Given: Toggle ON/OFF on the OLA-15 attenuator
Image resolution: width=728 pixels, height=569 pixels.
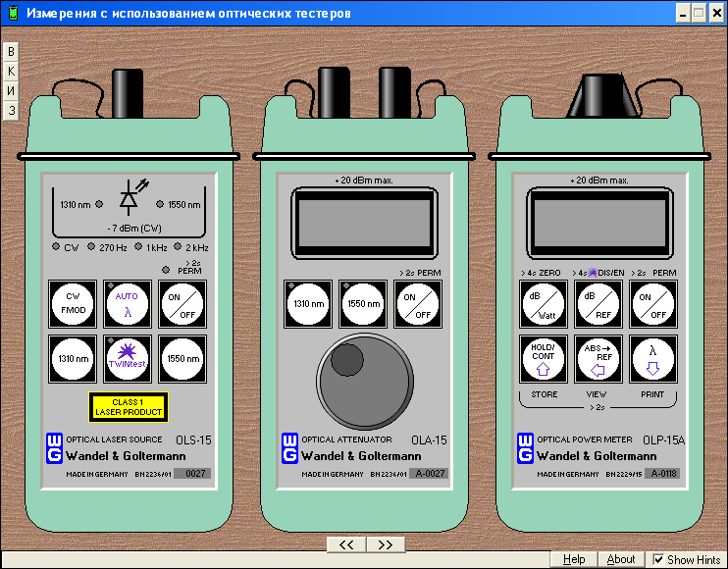Looking at the screenshot, I should pos(418,304).
